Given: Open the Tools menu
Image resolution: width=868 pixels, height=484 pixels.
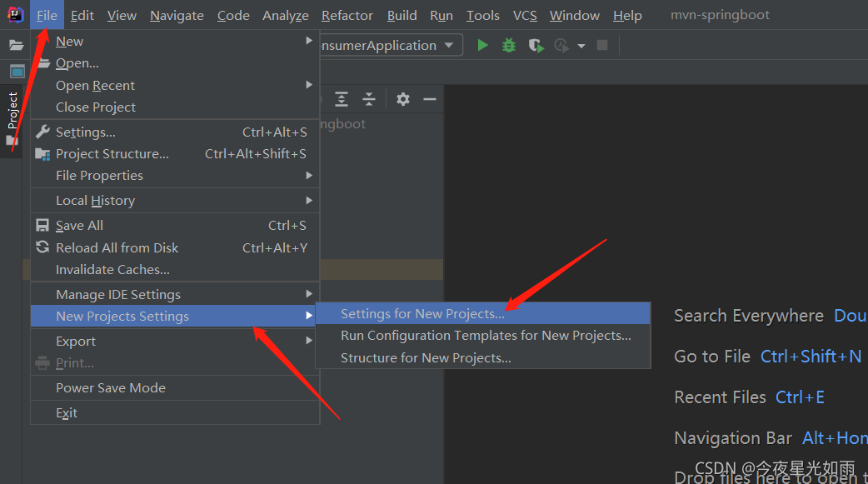Looking at the screenshot, I should [482, 16].
